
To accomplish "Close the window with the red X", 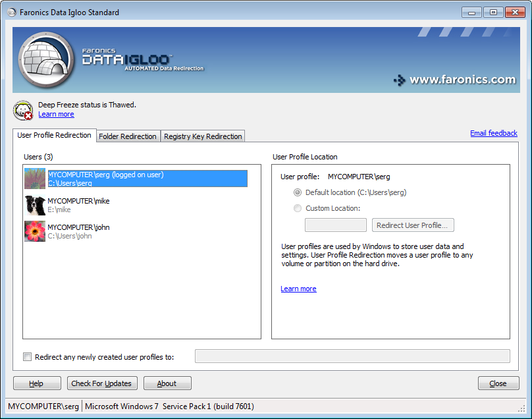I will coord(515,13).
